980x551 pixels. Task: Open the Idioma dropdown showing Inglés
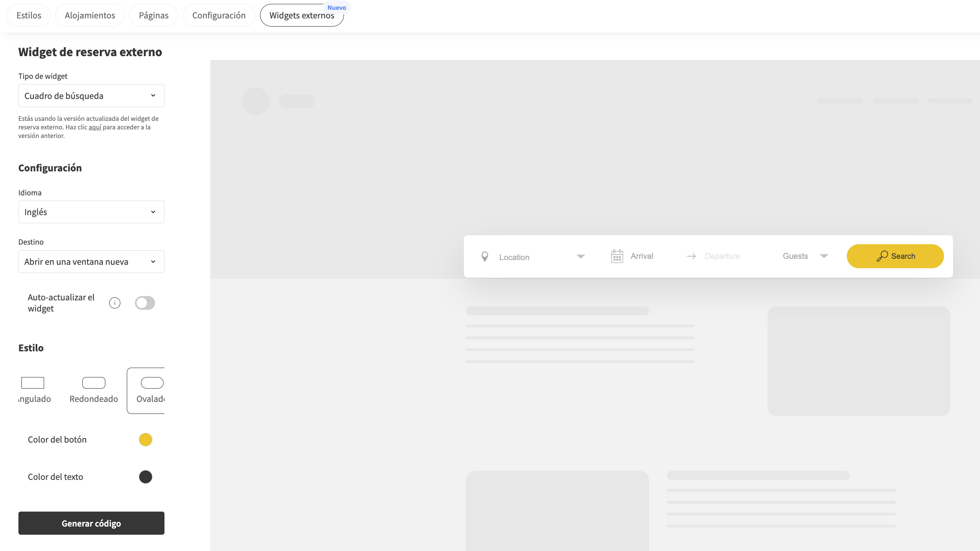[x=91, y=212]
